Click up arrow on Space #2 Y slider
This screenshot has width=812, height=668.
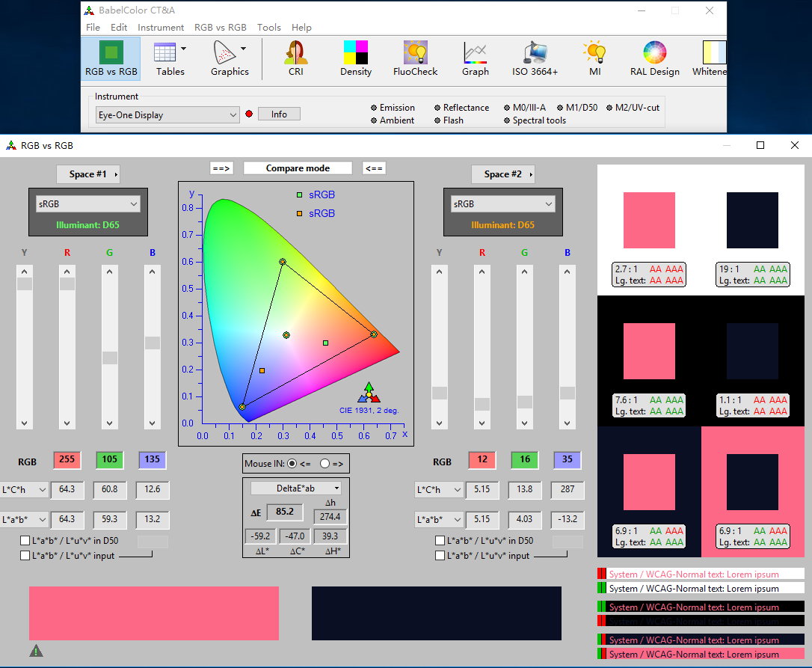439,272
